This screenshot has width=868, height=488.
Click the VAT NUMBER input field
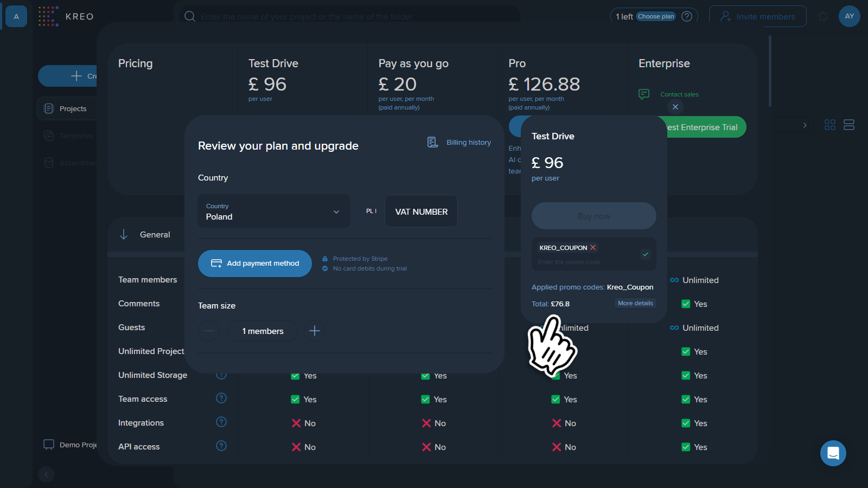coord(421,211)
